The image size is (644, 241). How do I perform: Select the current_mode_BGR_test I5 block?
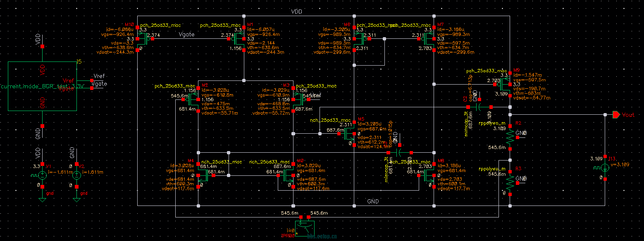pyautogui.click(x=42, y=86)
